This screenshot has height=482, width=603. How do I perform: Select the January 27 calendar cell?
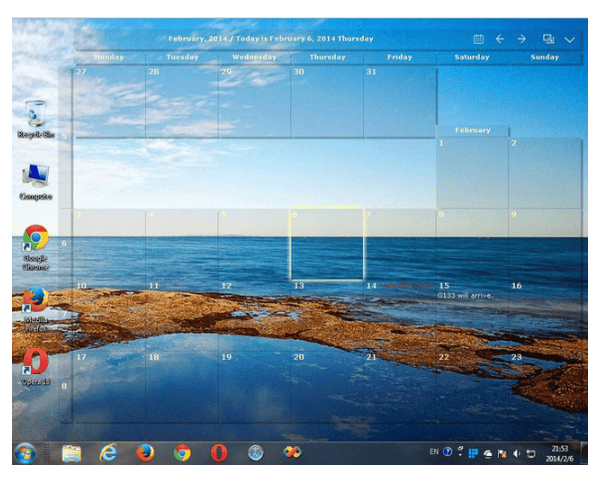(x=109, y=102)
